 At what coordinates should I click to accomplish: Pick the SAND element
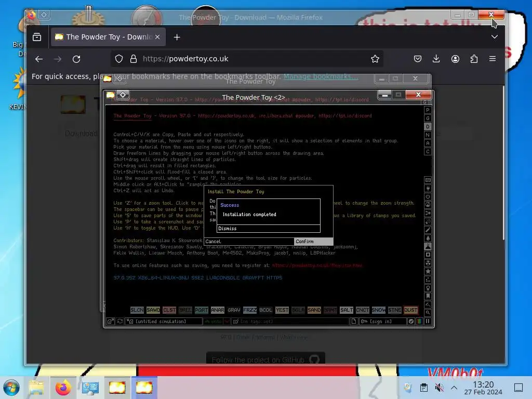[x=314, y=310]
